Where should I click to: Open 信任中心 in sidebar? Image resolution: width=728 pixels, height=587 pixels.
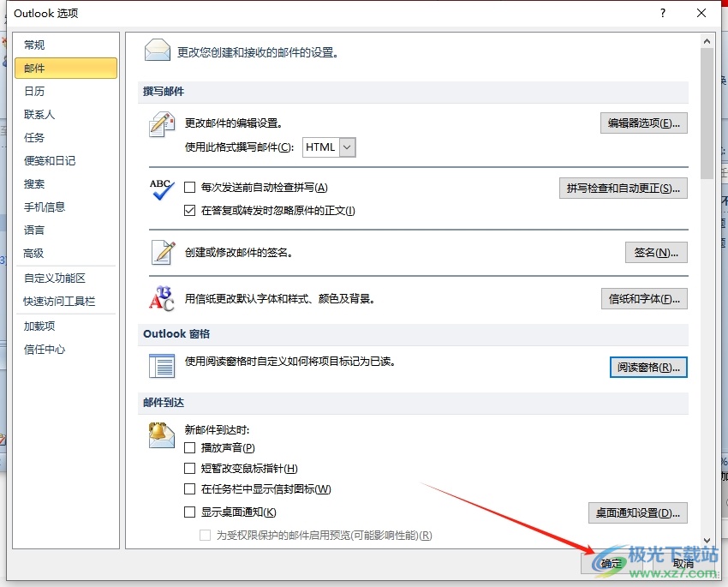tap(66, 350)
